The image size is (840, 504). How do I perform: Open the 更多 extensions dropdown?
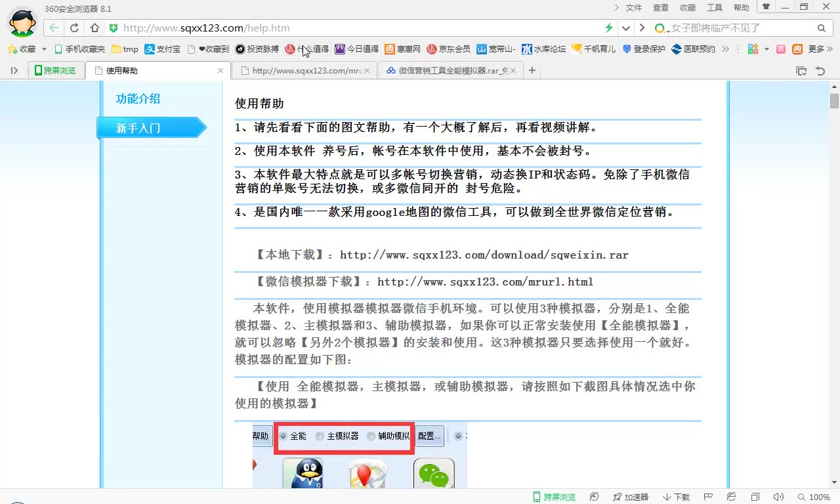[820, 49]
